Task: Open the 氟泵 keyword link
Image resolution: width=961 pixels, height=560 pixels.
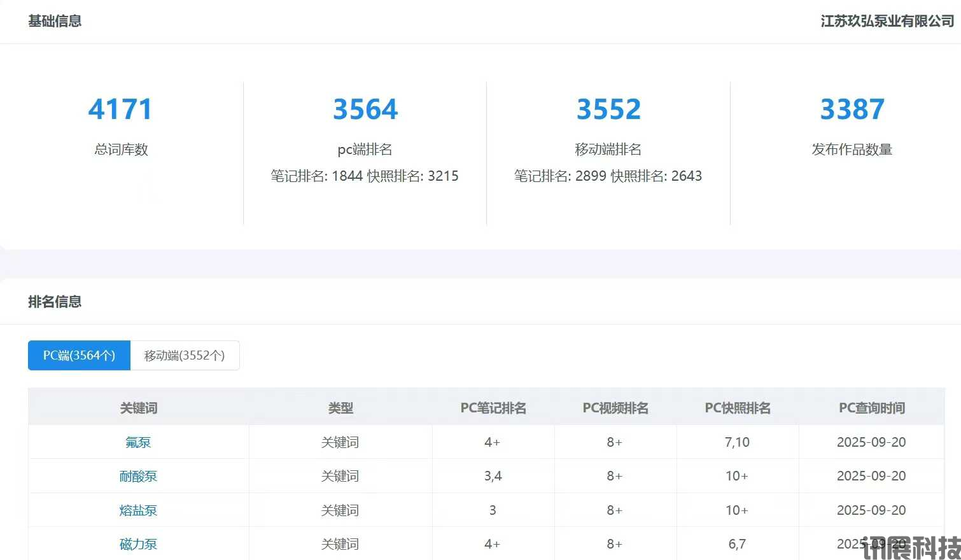Action: [138, 442]
